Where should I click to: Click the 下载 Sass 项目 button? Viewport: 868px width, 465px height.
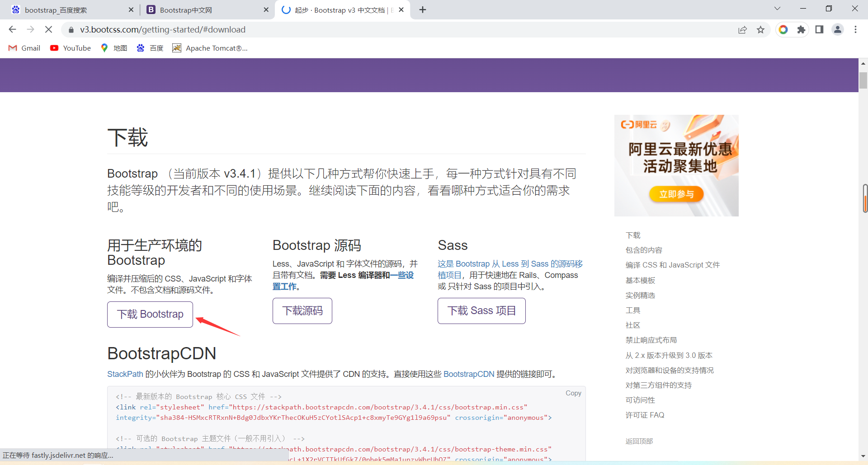click(x=481, y=310)
